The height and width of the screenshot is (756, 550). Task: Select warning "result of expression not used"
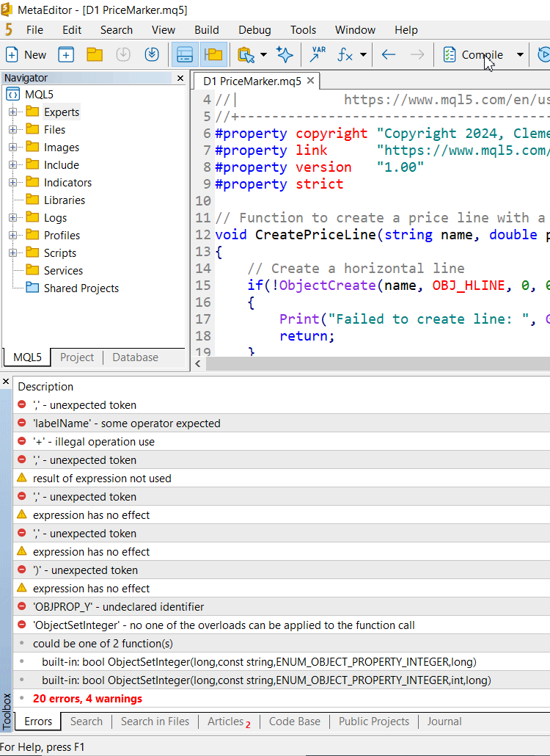pyautogui.click(x=282, y=479)
